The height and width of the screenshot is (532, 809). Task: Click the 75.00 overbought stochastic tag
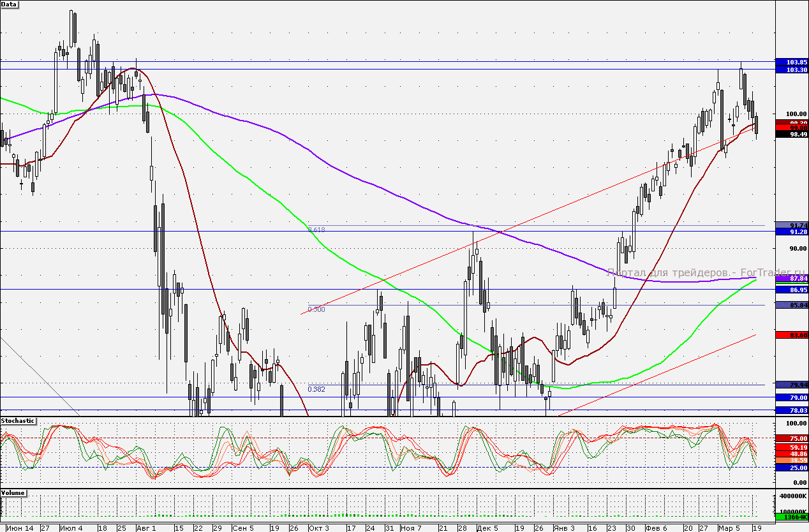[x=791, y=438]
